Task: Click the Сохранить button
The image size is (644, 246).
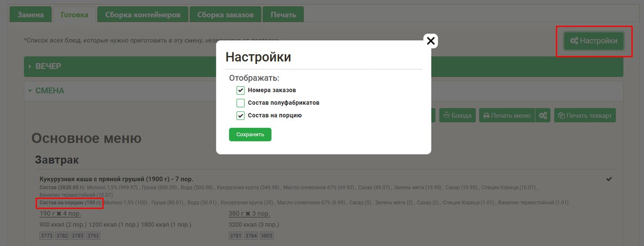Action: pos(250,135)
